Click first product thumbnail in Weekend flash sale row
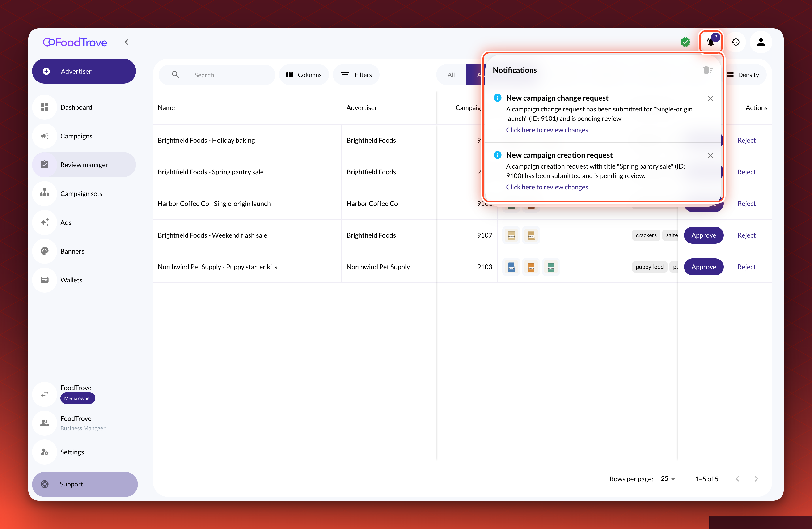This screenshot has height=529, width=812. click(511, 235)
